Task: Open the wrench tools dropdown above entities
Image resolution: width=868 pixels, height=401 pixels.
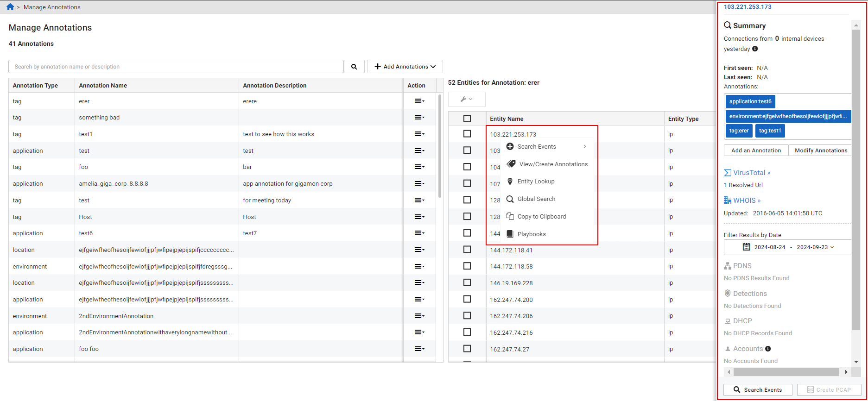Action: click(x=467, y=99)
